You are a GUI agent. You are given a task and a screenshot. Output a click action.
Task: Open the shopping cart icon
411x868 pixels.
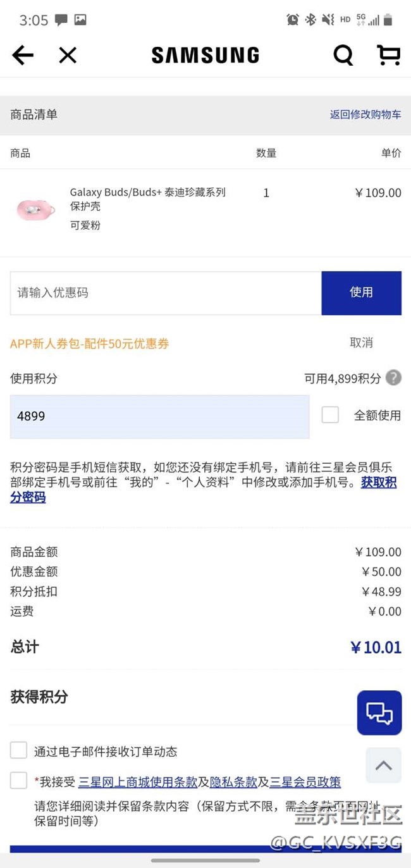pos(388,55)
